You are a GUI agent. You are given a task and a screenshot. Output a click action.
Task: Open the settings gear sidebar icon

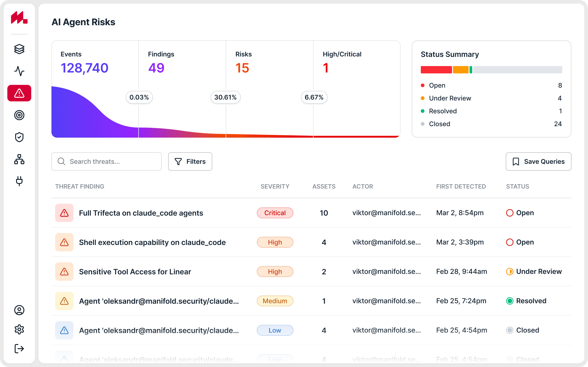[x=19, y=329]
